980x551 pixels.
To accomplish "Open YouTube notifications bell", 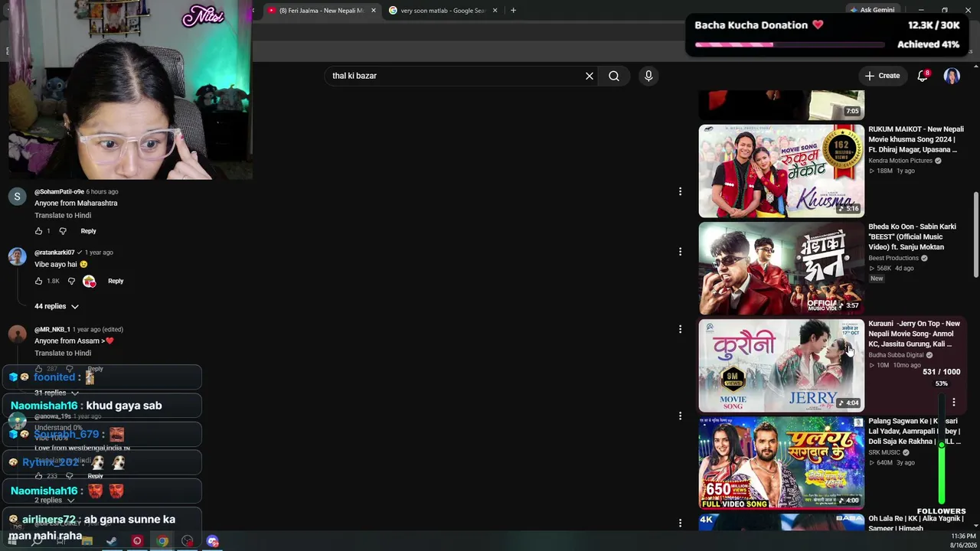I will pyautogui.click(x=923, y=76).
